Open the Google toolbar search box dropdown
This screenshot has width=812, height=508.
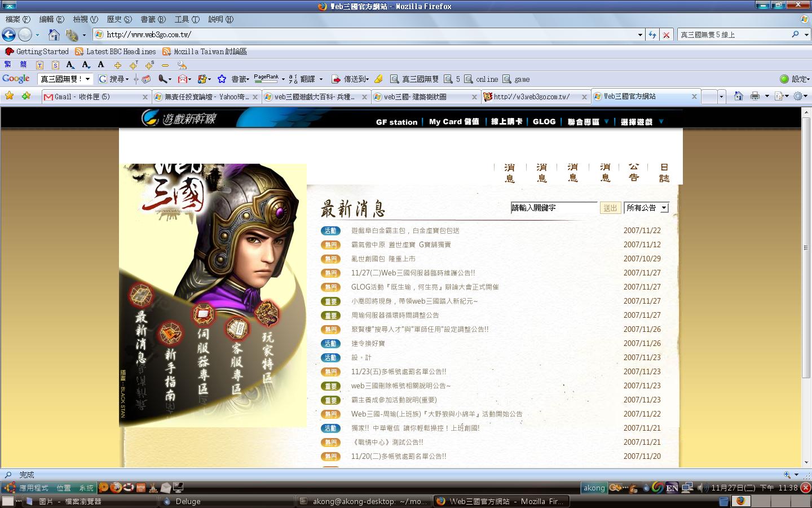87,79
